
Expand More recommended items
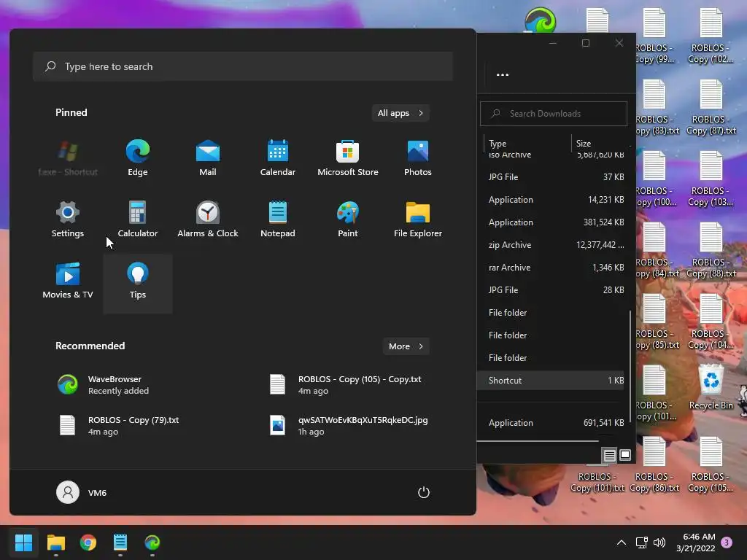point(406,346)
